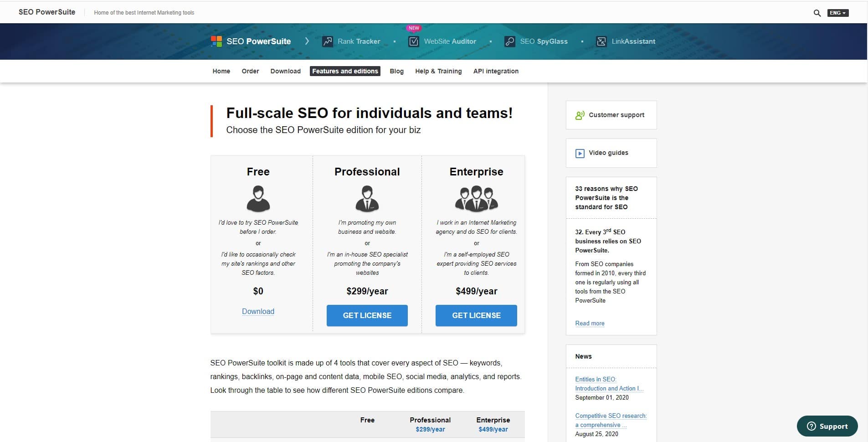Open Competitive SEO research news article

(611, 420)
